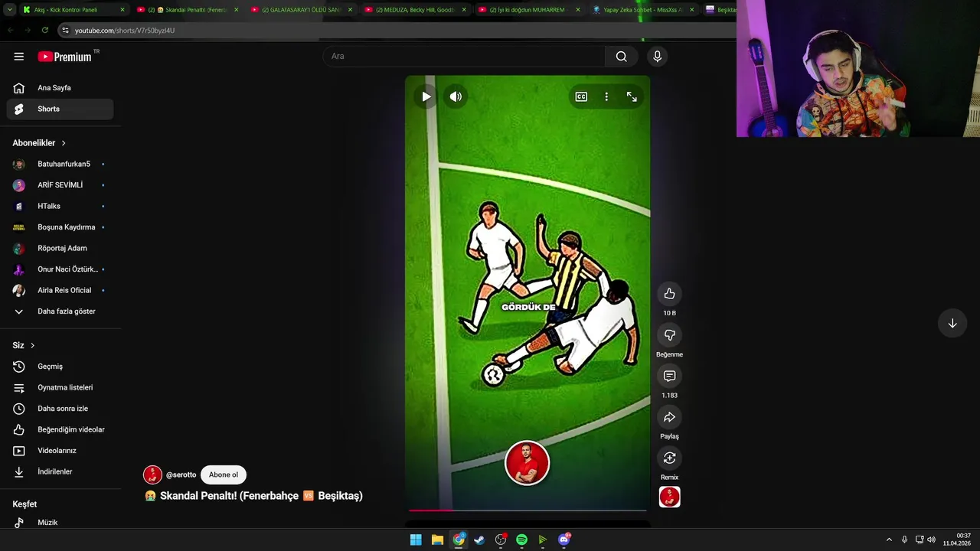Switch to Yapay Zeka Sohbet tab
This screenshot has width=980, height=551.
click(x=644, y=10)
